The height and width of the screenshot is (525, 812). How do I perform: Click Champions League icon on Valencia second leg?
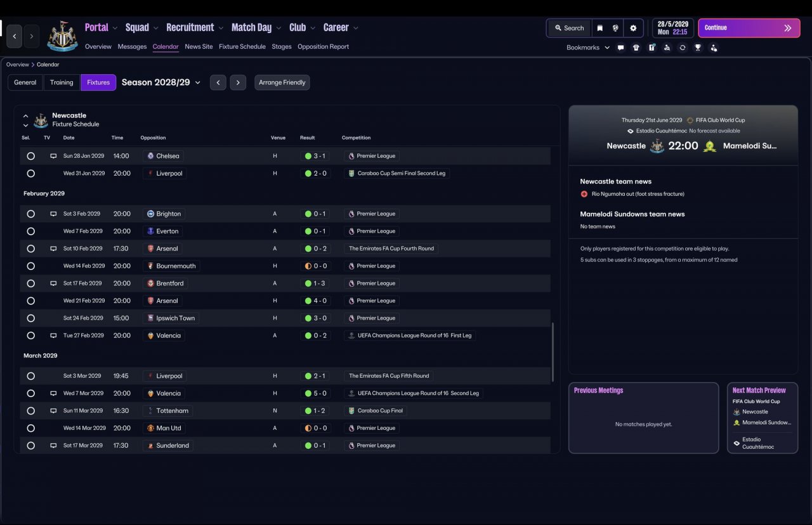pos(351,393)
